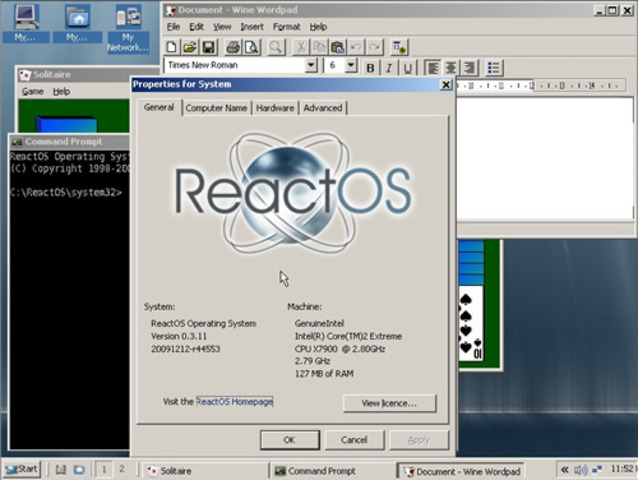
Task: Open the Insert menu in Wordpad
Action: (252, 27)
